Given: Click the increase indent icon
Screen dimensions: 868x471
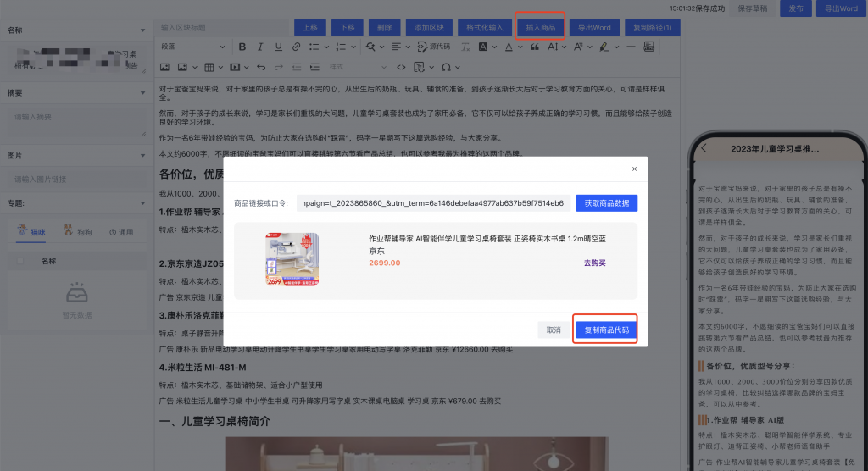Looking at the screenshot, I should (x=314, y=67).
